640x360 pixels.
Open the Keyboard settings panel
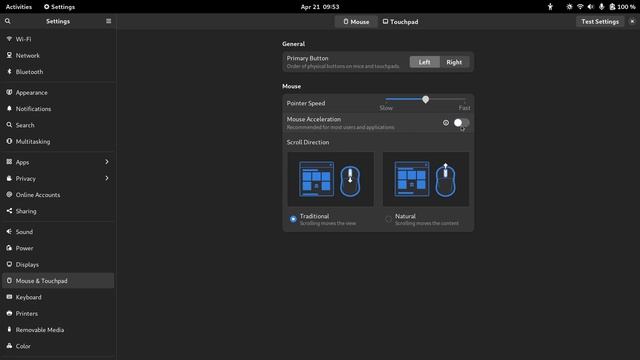point(58,297)
